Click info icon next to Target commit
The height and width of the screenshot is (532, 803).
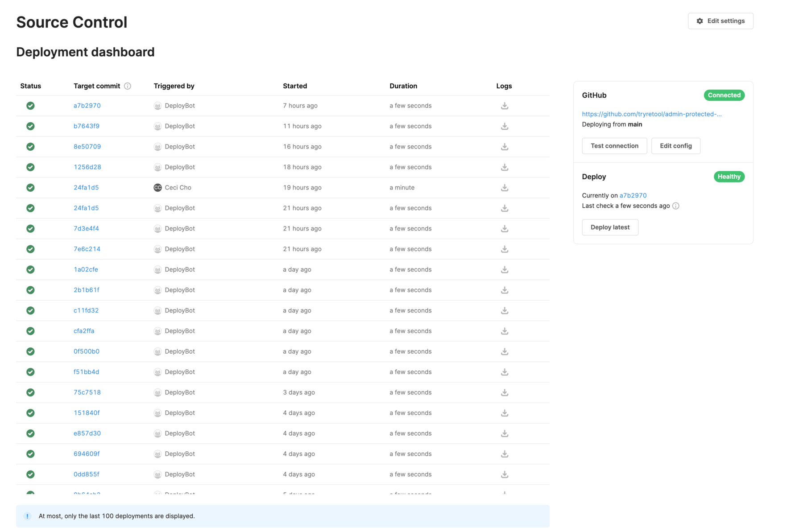coord(128,86)
